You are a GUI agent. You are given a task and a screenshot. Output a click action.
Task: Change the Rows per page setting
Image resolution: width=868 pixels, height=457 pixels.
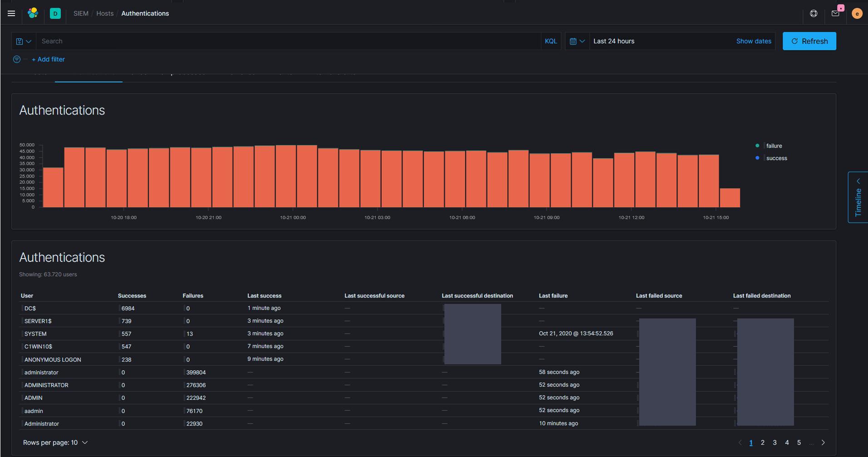[55, 442]
